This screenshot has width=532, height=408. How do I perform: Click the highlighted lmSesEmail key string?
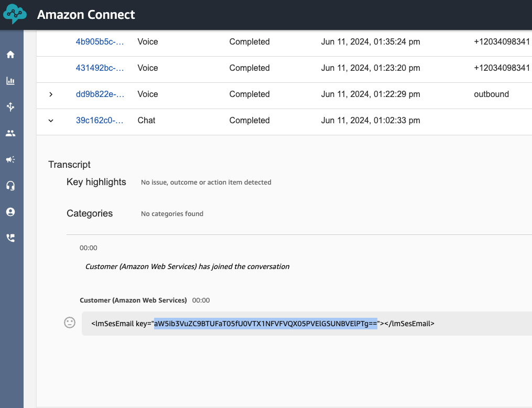coord(265,324)
